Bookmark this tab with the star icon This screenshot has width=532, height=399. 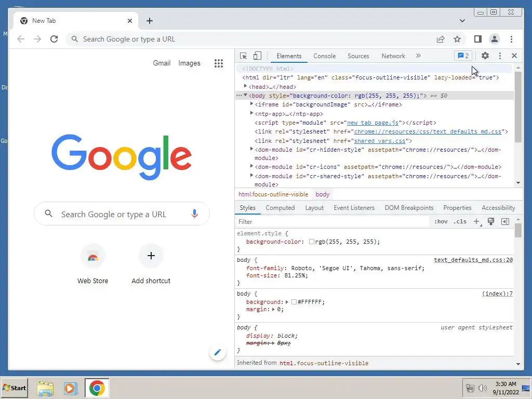(x=457, y=39)
